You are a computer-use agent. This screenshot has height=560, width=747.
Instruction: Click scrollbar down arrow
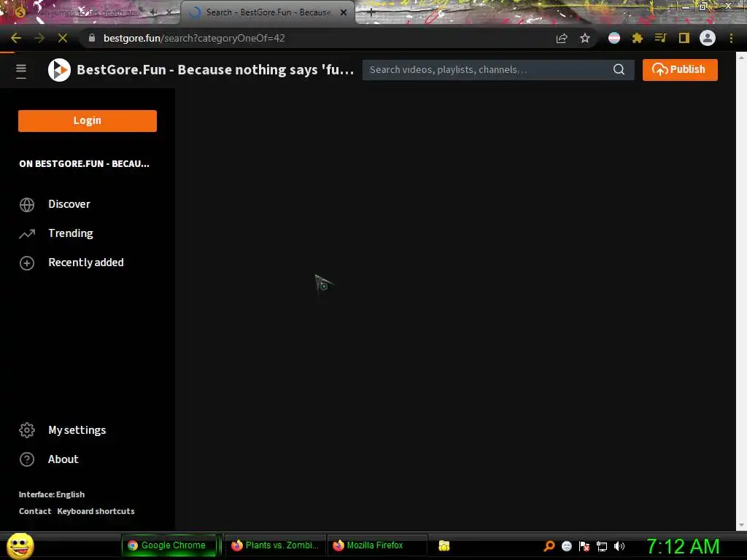click(741, 526)
